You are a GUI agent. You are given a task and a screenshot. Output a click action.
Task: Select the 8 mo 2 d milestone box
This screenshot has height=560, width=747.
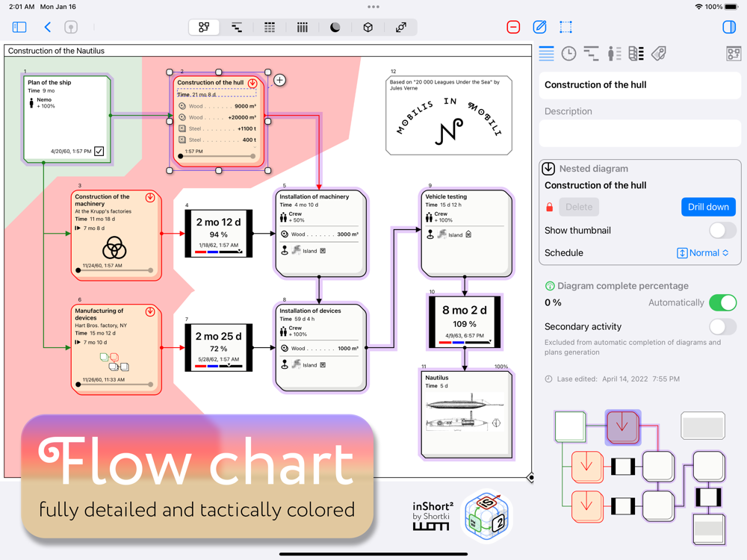pyautogui.click(x=465, y=321)
